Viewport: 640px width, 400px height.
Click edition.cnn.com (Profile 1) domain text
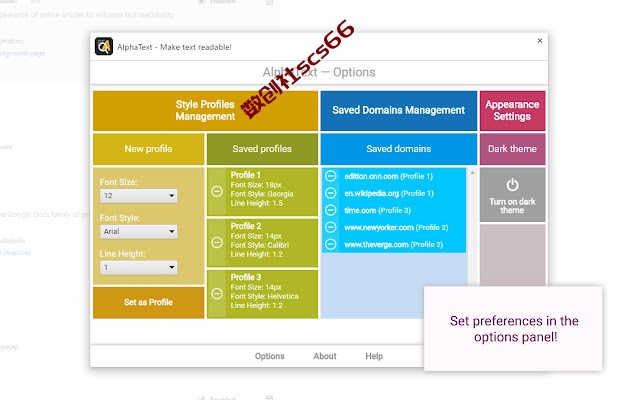[388, 176]
